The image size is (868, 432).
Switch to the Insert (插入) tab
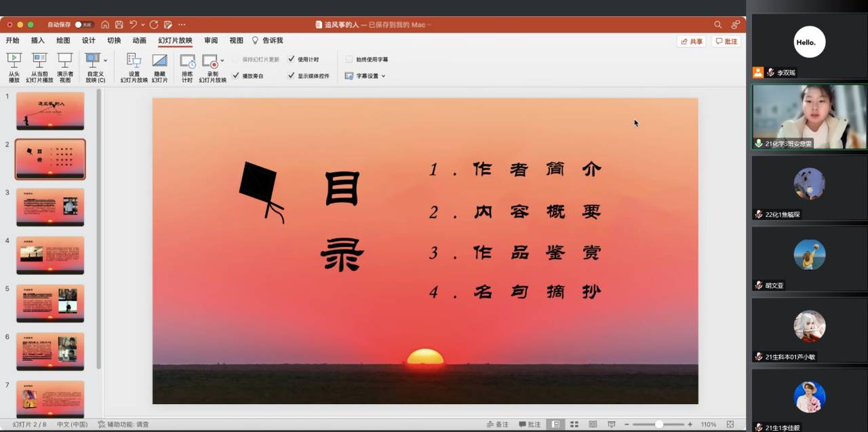click(37, 41)
